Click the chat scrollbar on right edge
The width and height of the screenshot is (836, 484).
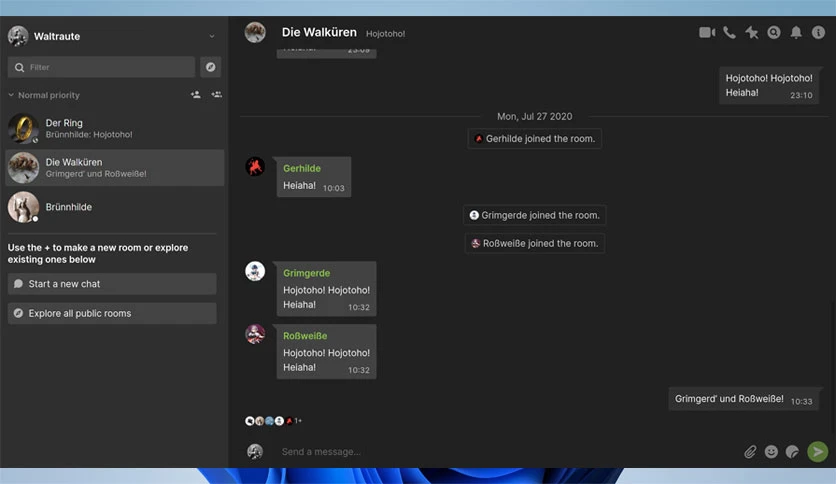[x=833, y=368]
